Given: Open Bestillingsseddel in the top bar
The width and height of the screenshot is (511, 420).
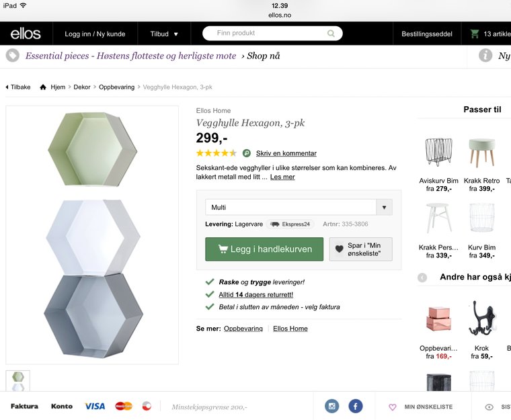Looking at the screenshot, I should point(426,34).
